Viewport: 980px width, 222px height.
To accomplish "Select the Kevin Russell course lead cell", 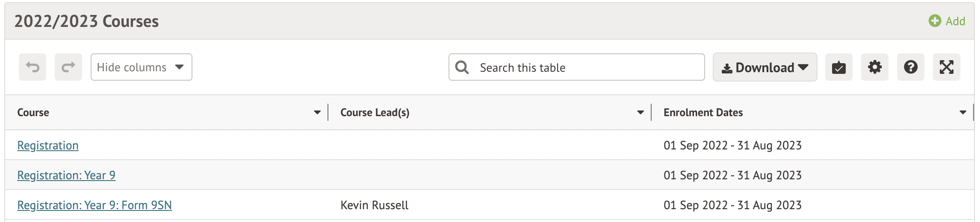I will click(x=375, y=205).
